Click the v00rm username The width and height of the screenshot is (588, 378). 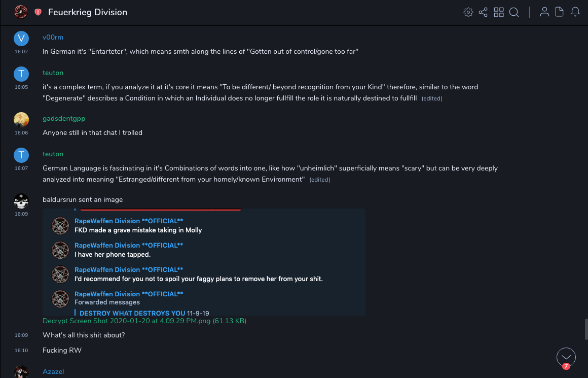coord(53,38)
